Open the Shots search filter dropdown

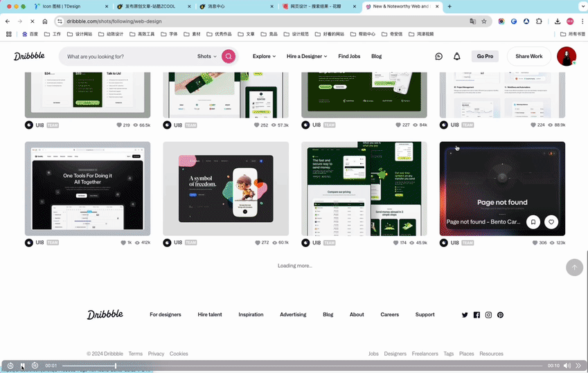(x=206, y=56)
